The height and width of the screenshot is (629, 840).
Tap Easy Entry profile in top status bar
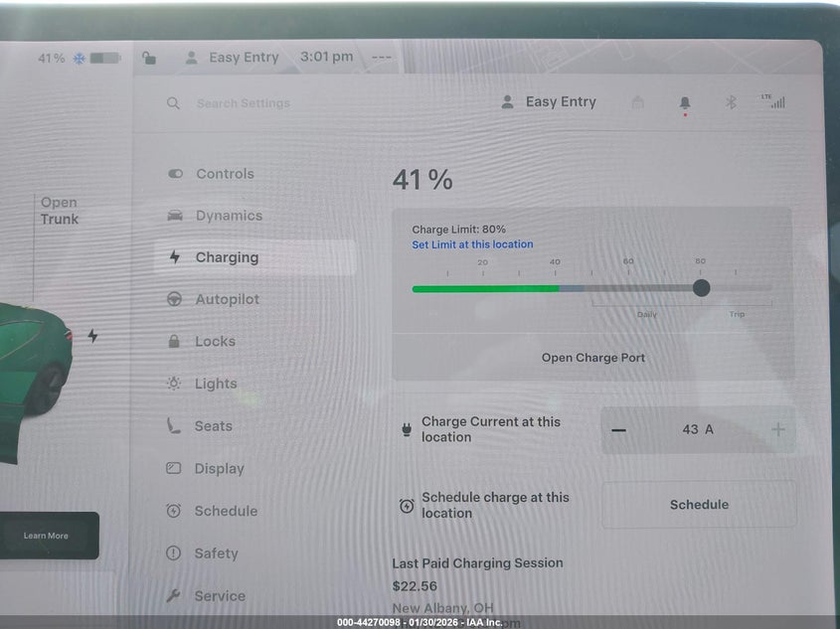pyautogui.click(x=232, y=58)
